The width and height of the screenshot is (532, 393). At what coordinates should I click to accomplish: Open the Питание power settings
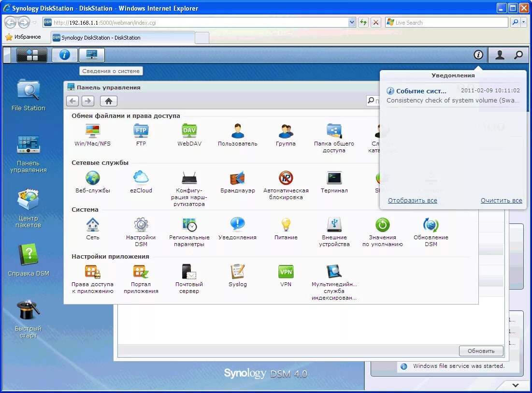pyautogui.click(x=286, y=228)
